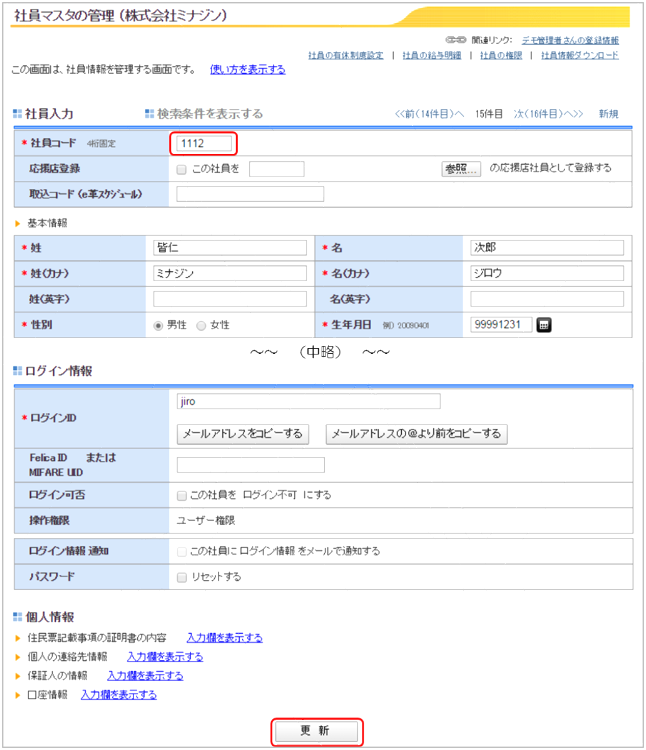Image resolution: width=646 pixels, height=750 pixels.
Task: Click the 更新 button
Action: pos(317,731)
